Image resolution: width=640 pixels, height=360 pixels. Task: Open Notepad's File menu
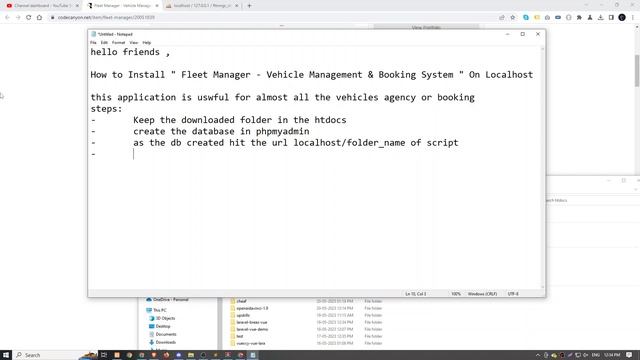pos(93,42)
